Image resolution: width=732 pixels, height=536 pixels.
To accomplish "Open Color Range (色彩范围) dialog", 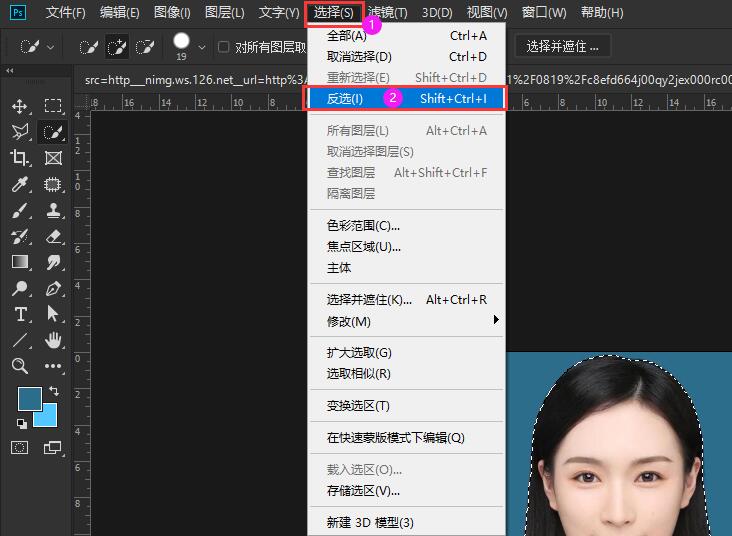I will 407,226.
